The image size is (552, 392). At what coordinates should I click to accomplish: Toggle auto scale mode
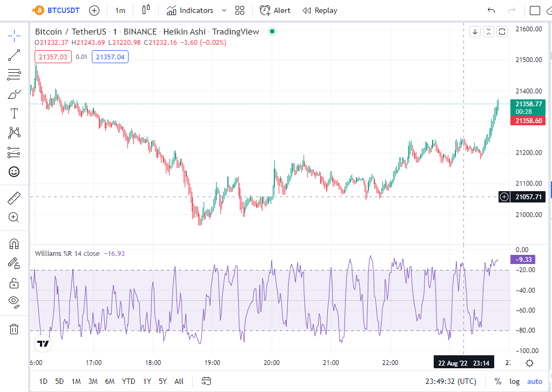point(534,381)
